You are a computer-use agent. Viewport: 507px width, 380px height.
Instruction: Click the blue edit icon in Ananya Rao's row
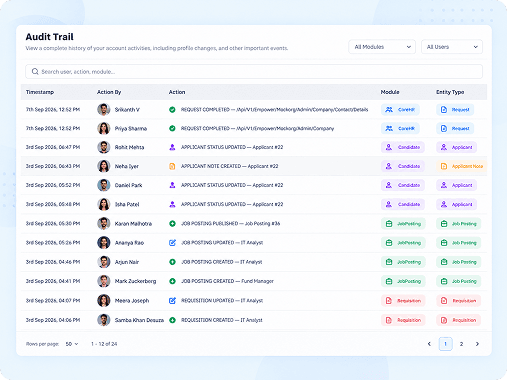coord(172,243)
